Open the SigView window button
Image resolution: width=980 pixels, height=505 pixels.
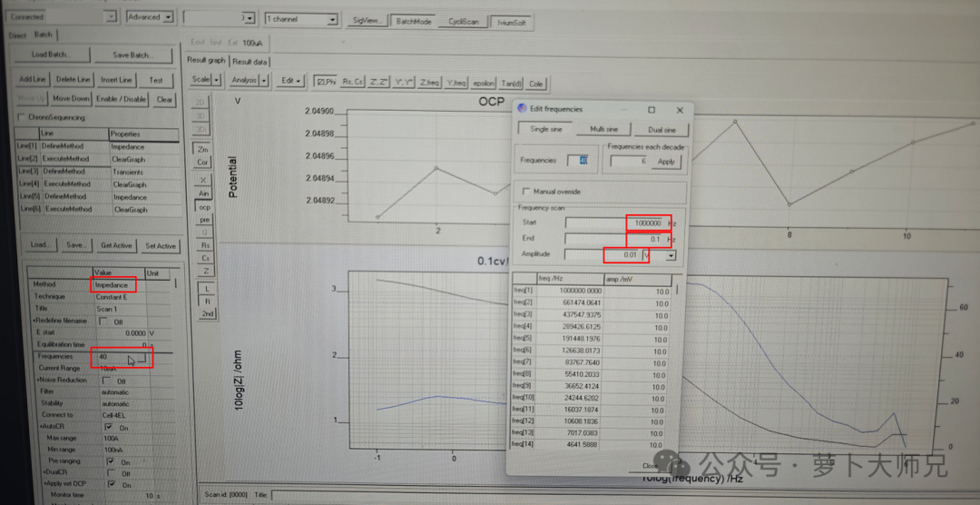367,21
